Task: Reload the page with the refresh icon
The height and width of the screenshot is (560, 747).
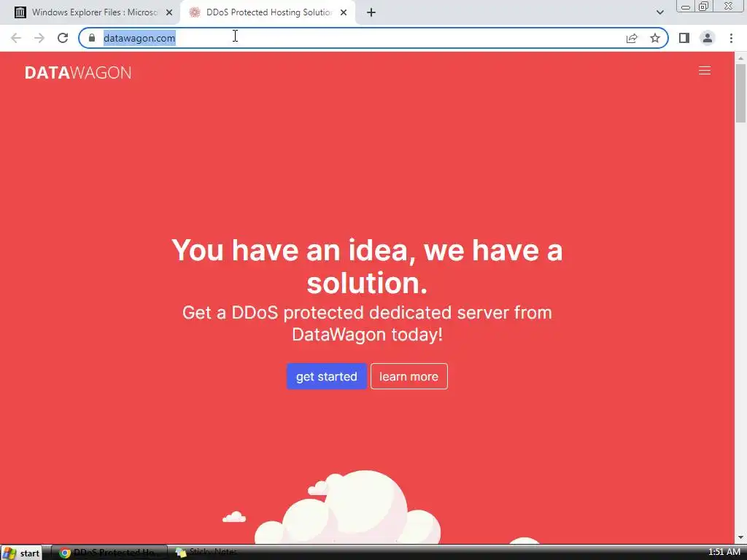Action: pyautogui.click(x=63, y=38)
